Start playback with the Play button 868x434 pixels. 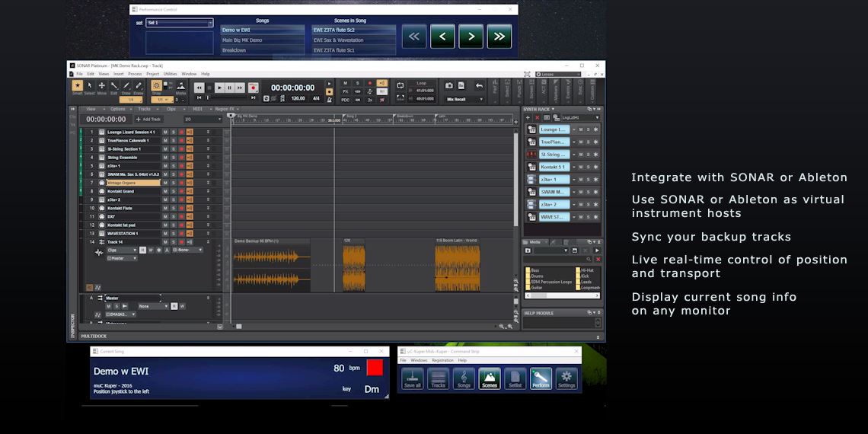(x=219, y=88)
